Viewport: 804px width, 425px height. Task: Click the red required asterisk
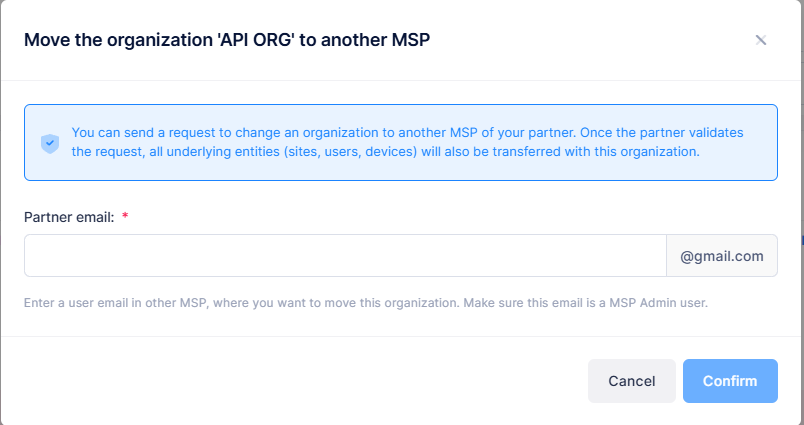click(125, 216)
